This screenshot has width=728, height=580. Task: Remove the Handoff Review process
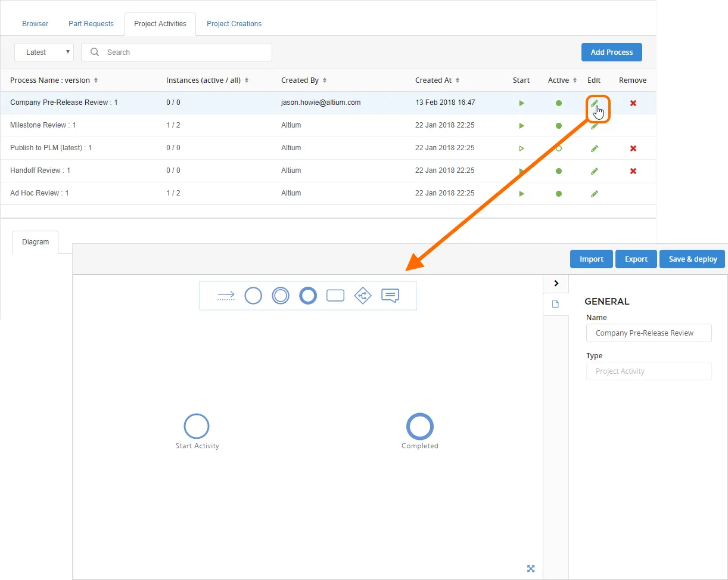pos(633,171)
